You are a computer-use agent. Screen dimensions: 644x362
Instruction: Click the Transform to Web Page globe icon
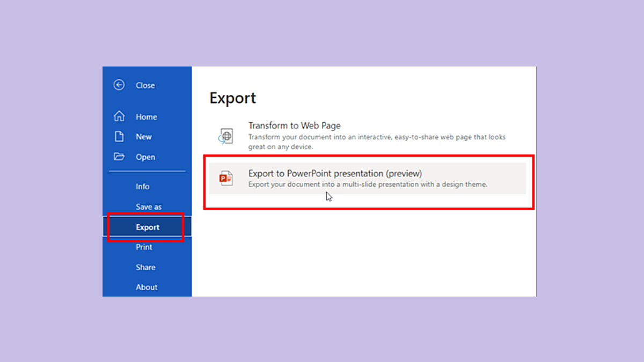(225, 136)
